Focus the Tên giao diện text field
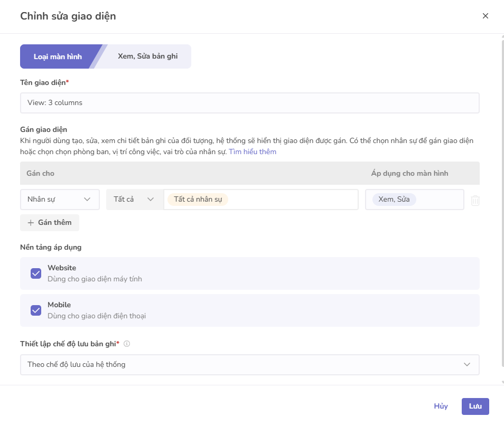The height and width of the screenshot is (426, 504). [x=249, y=103]
